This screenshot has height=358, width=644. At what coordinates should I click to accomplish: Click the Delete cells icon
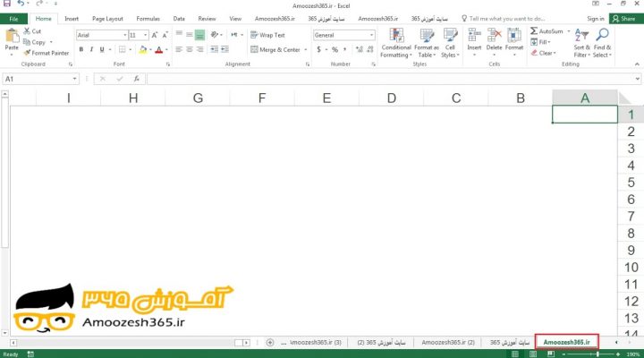[494, 35]
